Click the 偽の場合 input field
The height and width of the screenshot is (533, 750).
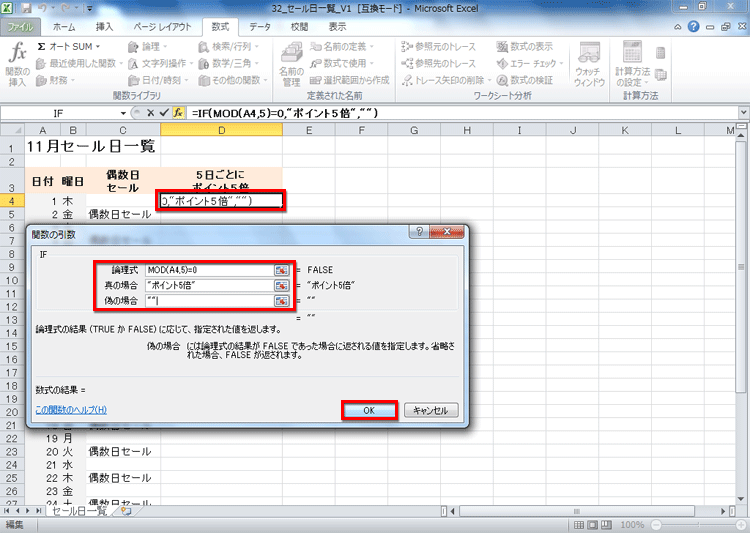click(209, 300)
